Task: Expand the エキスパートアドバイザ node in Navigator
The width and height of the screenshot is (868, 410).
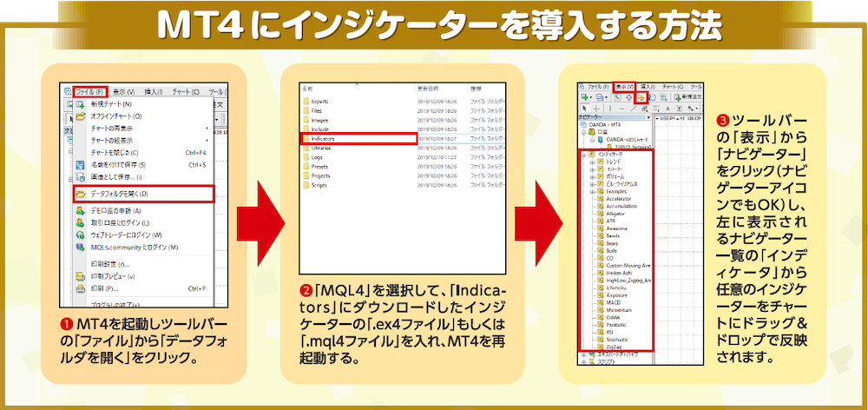Action: [584, 354]
